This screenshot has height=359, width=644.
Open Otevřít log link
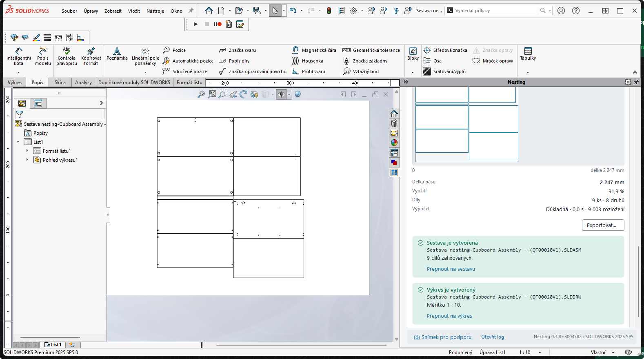(493, 337)
